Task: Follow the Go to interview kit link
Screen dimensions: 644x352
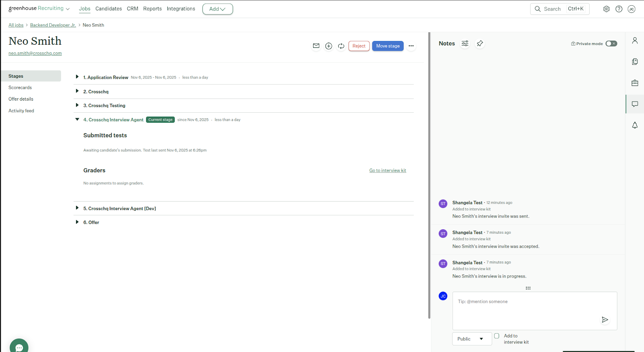Action: pos(388,171)
